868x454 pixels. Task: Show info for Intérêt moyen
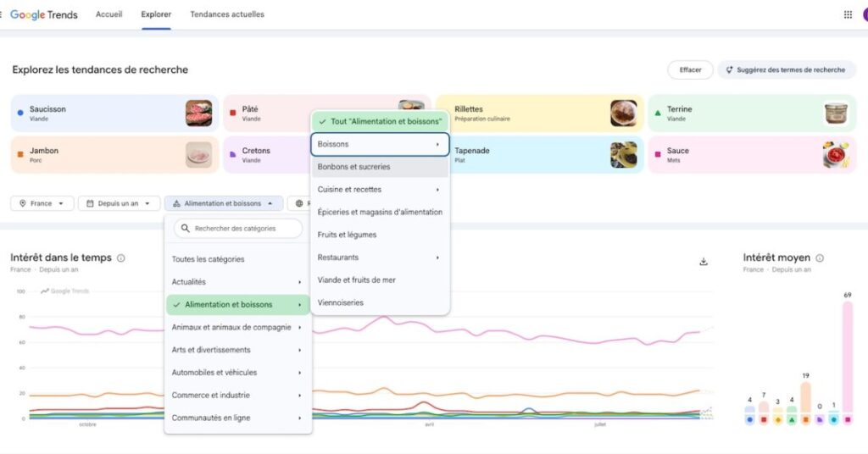click(820, 258)
